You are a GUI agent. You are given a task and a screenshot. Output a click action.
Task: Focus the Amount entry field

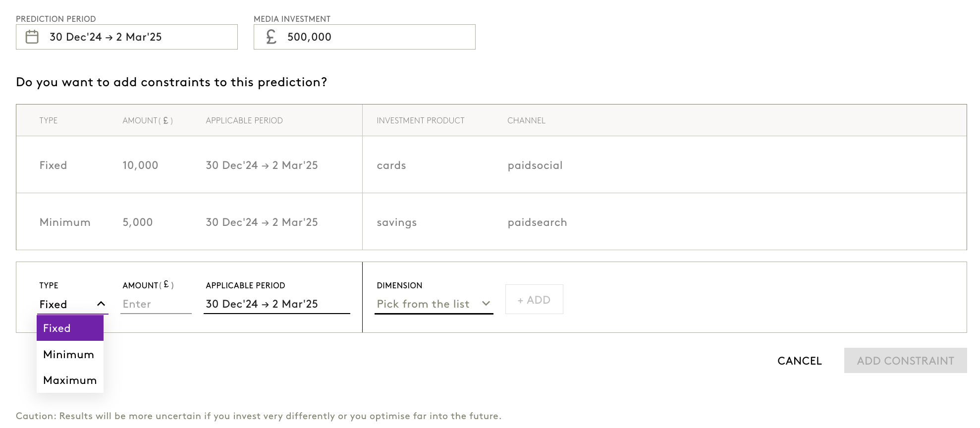155,304
